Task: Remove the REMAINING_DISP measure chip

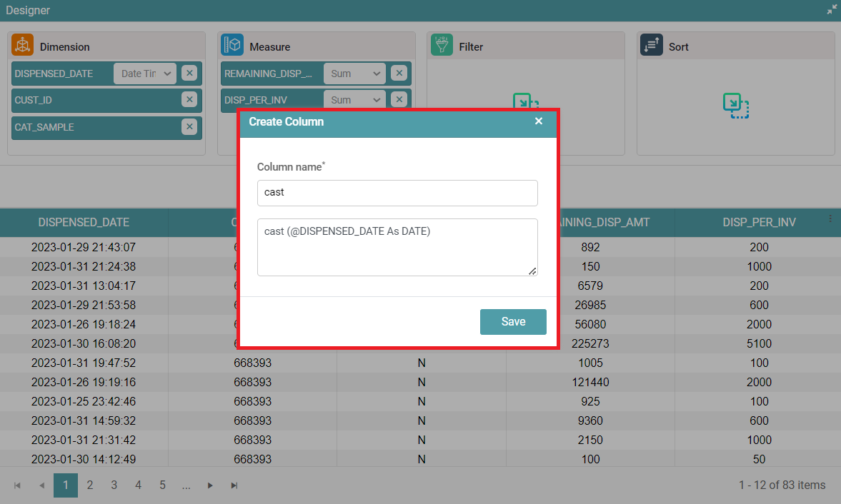Action: coord(399,73)
